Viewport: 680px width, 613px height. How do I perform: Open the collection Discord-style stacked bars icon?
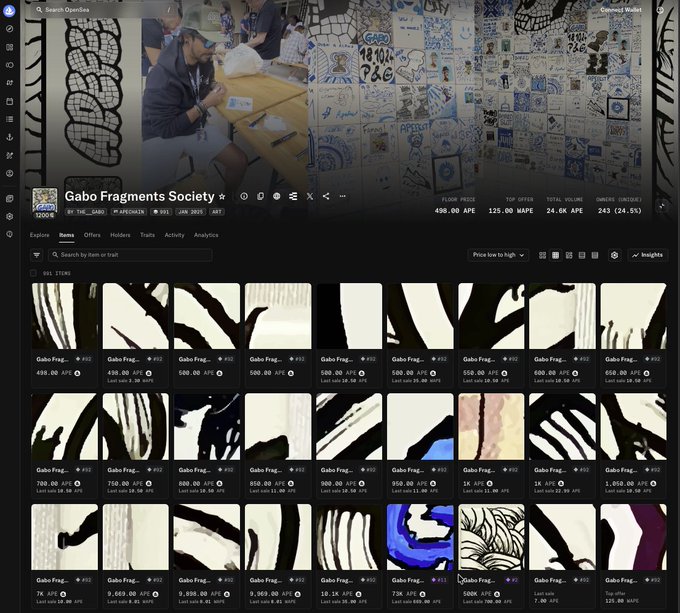293,196
